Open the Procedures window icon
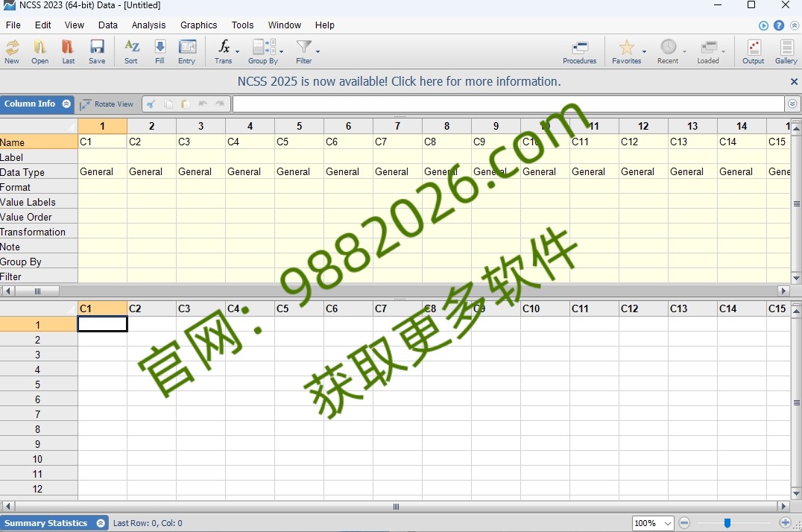The image size is (802, 532). point(579,51)
